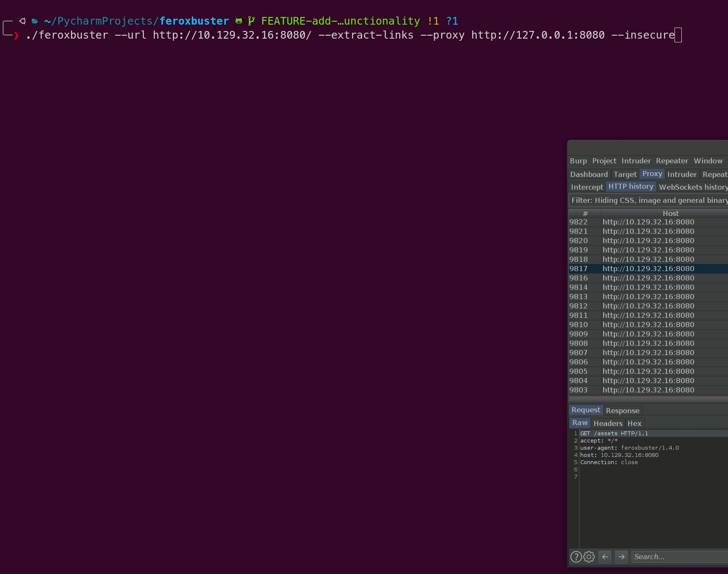Click the host: 10.129.32.16:8080 header line

619,455
